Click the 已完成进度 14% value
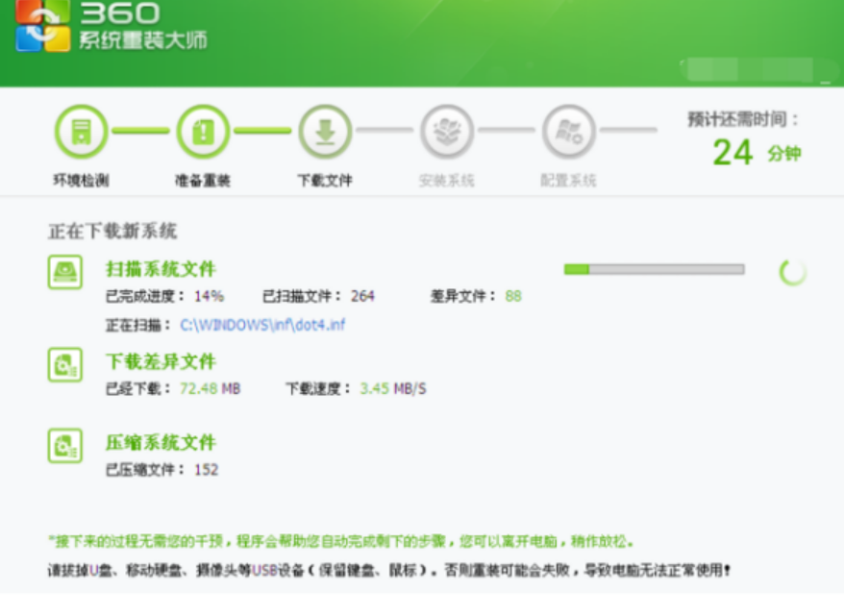This screenshot has height=616, width=844. [x=210, y=296]
